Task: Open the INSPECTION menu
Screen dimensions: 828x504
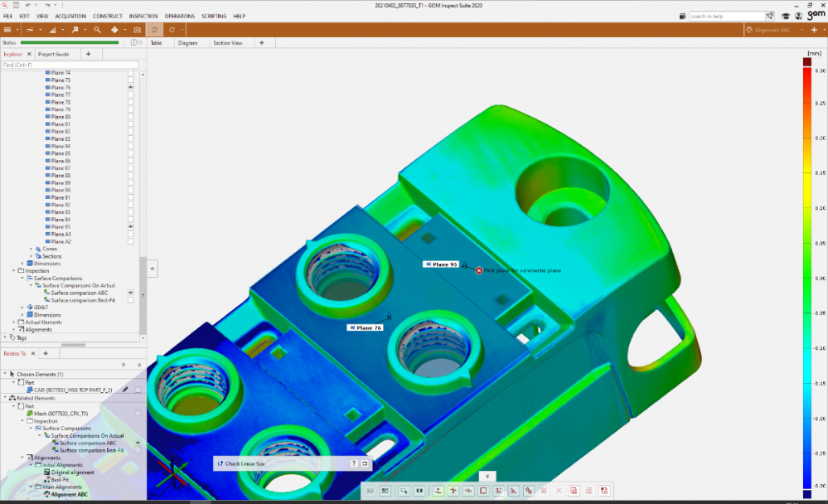Action: coord(143,16)
